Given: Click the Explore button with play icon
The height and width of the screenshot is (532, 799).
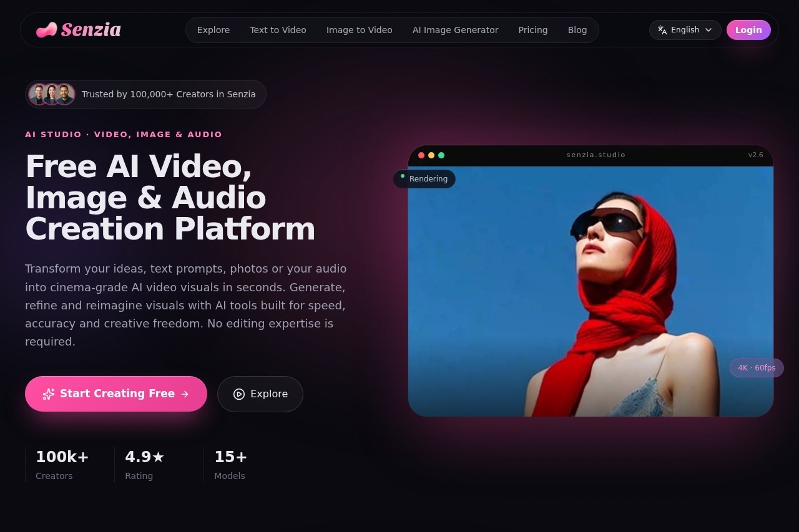Looking at the screenshot, I should [260, 394].
